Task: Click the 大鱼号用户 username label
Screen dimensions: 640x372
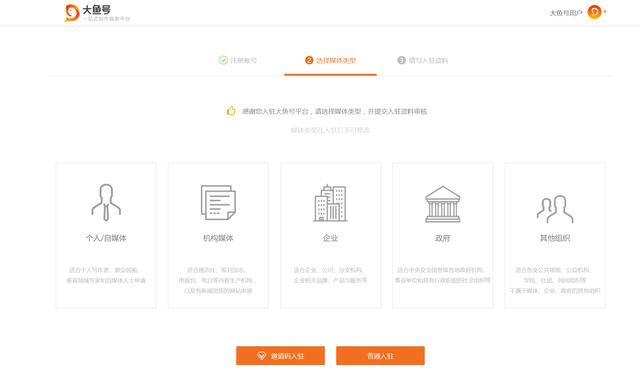Action: 566,13
